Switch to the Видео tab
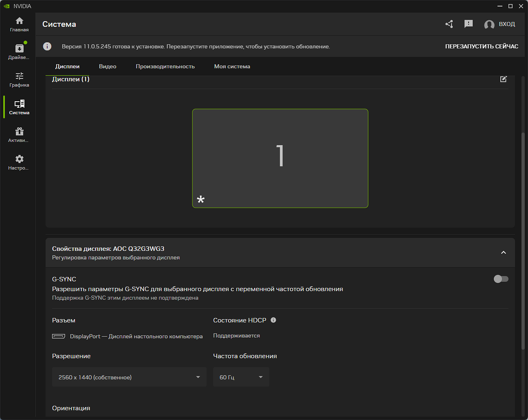 click(x=107, y=66)
